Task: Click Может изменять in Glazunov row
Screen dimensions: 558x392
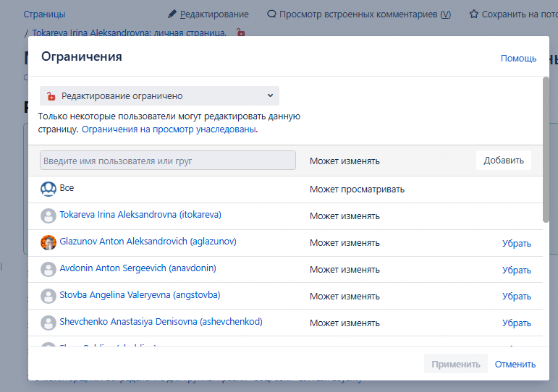Action: click(344, 242)
